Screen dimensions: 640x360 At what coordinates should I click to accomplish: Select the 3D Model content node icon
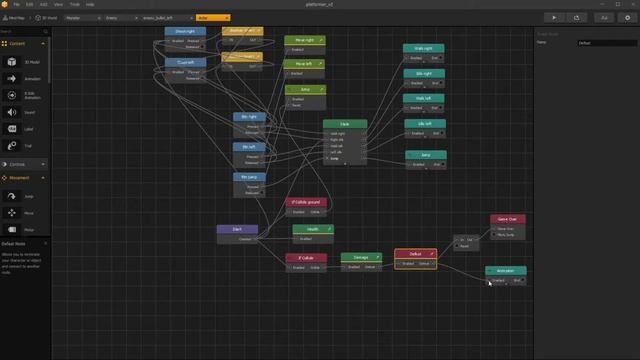(12, 62)
